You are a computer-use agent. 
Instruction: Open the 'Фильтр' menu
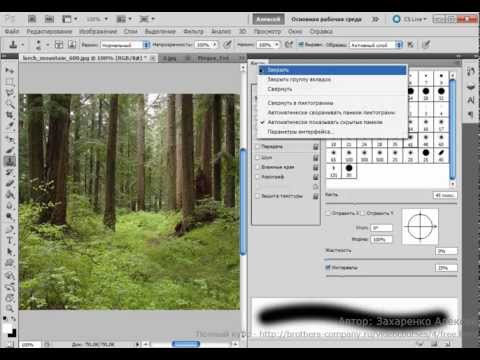[x=194, y=31]
